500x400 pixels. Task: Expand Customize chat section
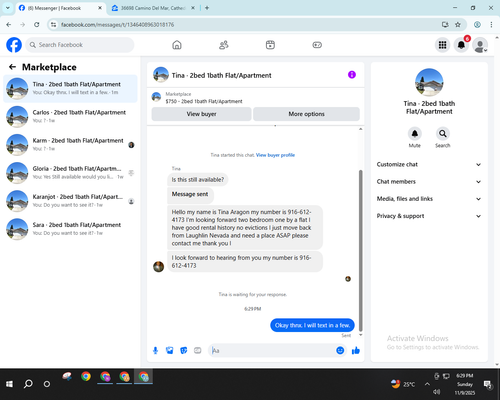[x=429, y=164]
